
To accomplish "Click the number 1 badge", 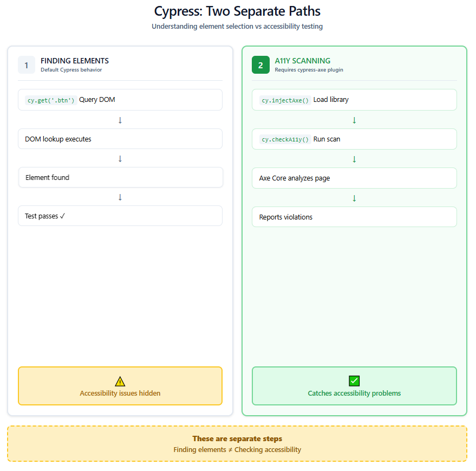I will coord(27,65).
